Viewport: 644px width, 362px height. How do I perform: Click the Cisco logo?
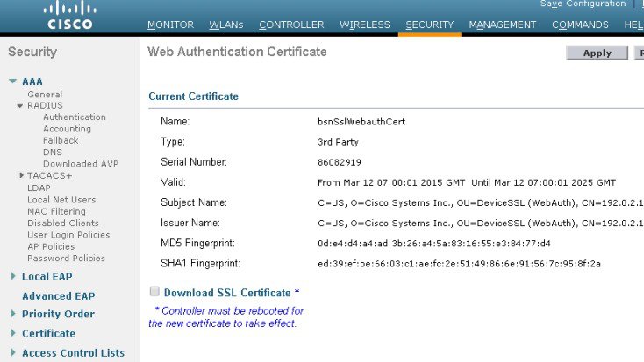coord(70,16)
